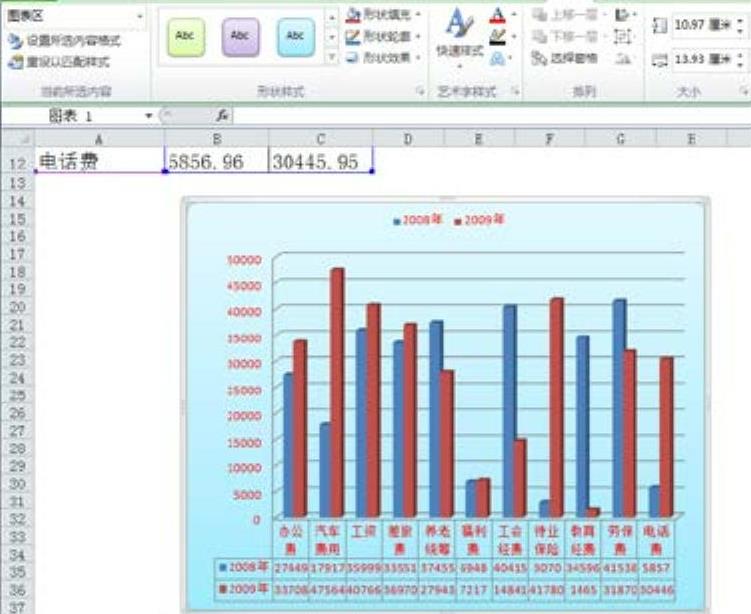Click the 2009年 row label in the chart data table
Viewport: 751px width, 614px height.
click(243, 588)
